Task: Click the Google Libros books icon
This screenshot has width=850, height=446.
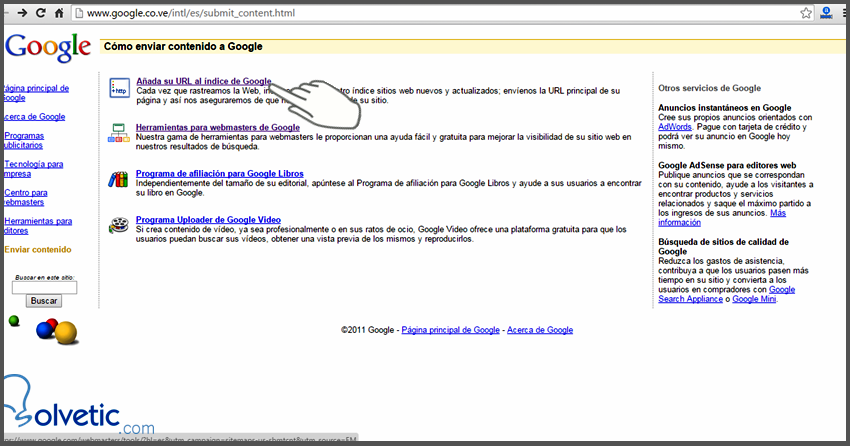Action: coord(118,179)
